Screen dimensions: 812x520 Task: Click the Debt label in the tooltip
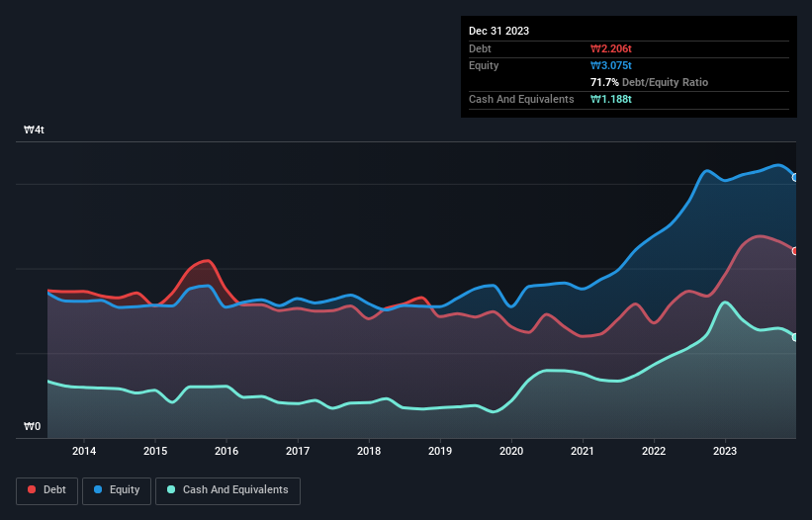coord(480,48)
